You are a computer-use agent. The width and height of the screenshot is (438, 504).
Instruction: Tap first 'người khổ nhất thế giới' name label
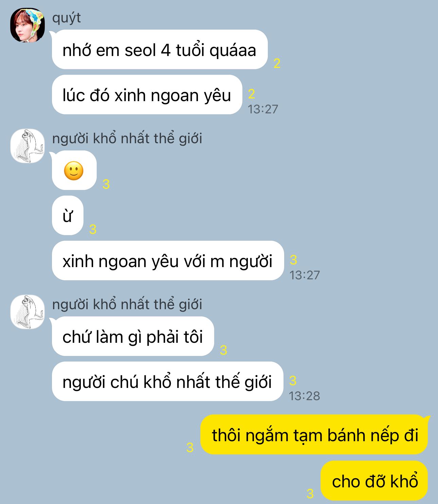pos(127,138)
